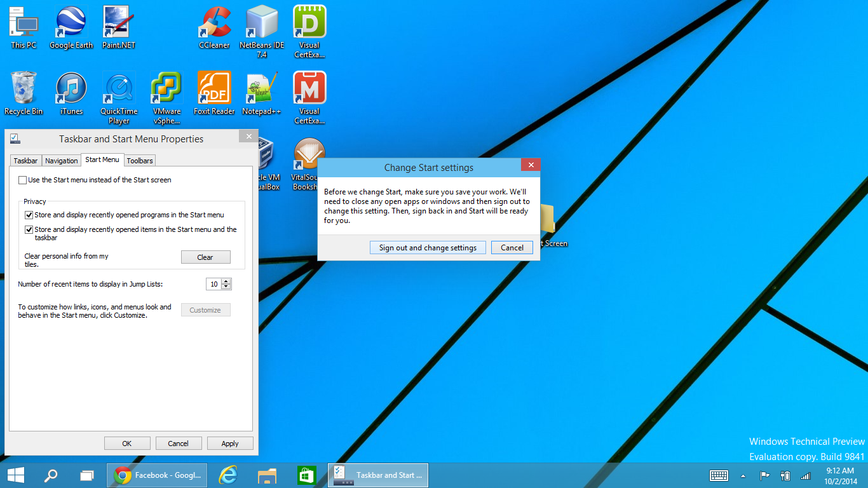Click Clear personal info button
The width and height of the screenshot is (868, 488).
click(x=205, y=257)
